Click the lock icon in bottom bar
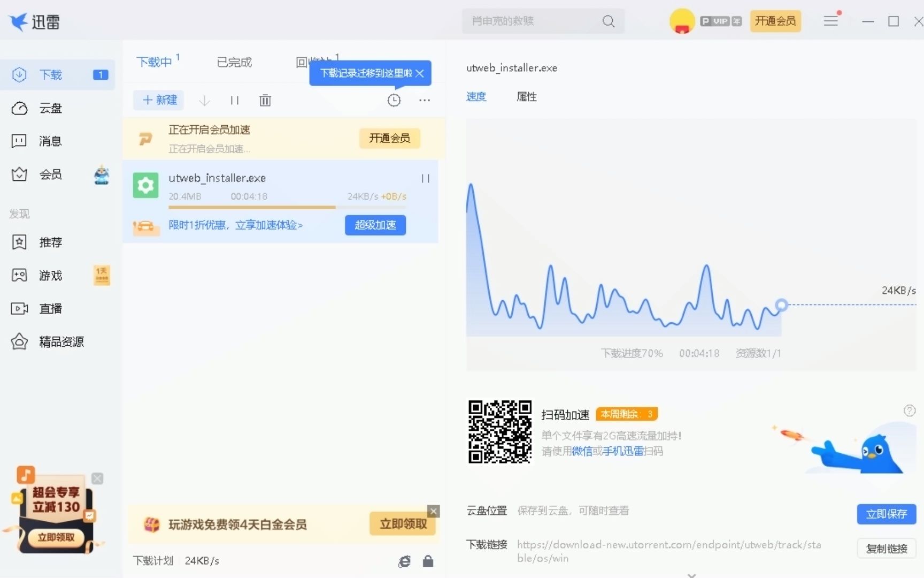Image resolution: width=924 pixels, height=578 pixels. (x=428, y=561)
